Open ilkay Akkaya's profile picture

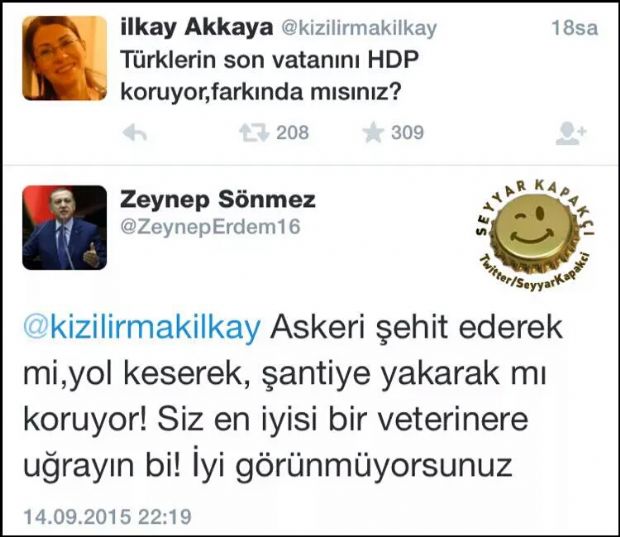64,58
